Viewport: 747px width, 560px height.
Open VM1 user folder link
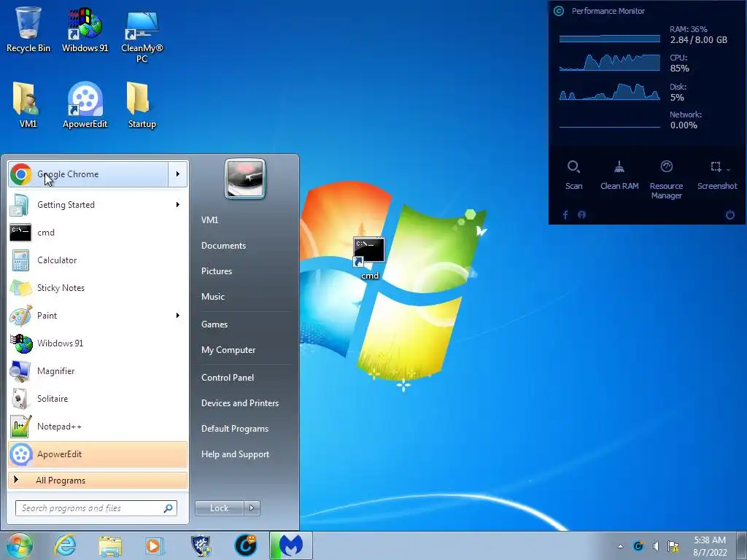(x=209, y=220)
